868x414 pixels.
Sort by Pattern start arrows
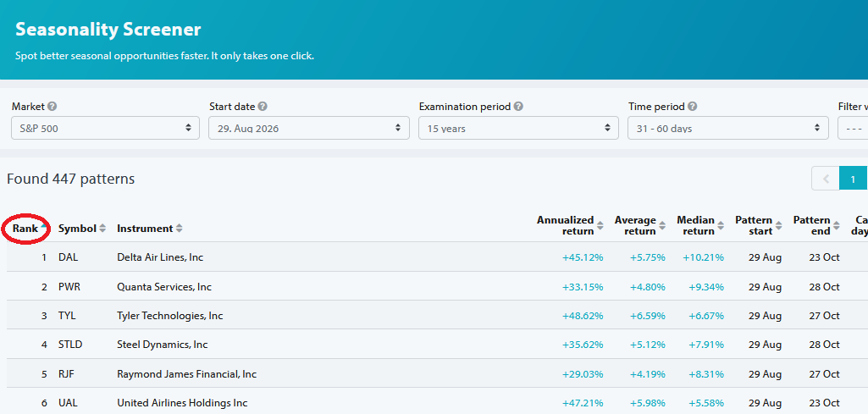[x=779, y=226]
